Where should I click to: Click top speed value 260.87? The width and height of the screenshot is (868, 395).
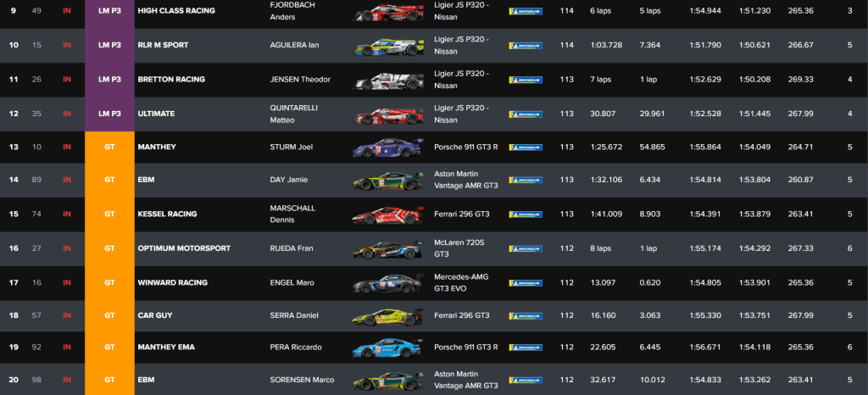pos(800,179)
